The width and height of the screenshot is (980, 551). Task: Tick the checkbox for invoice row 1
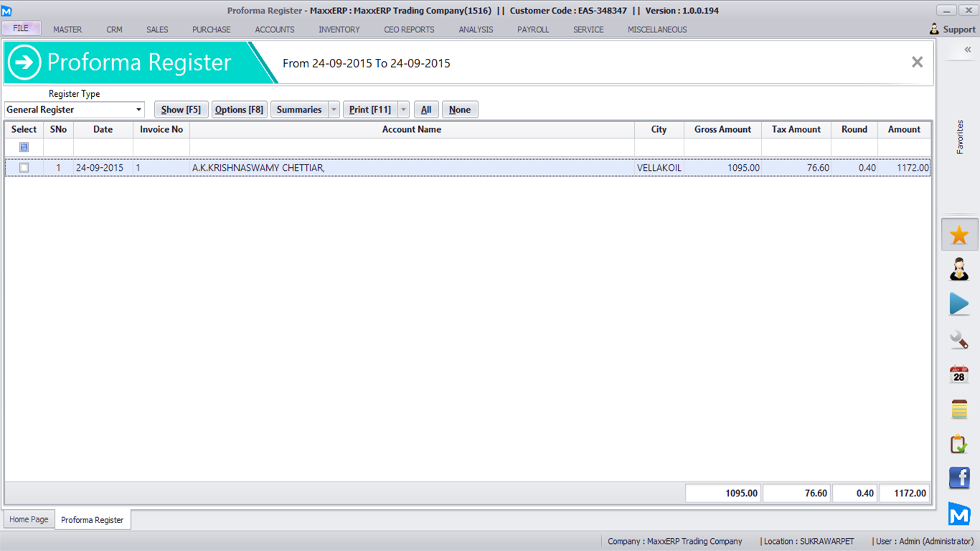coord(24,168)
